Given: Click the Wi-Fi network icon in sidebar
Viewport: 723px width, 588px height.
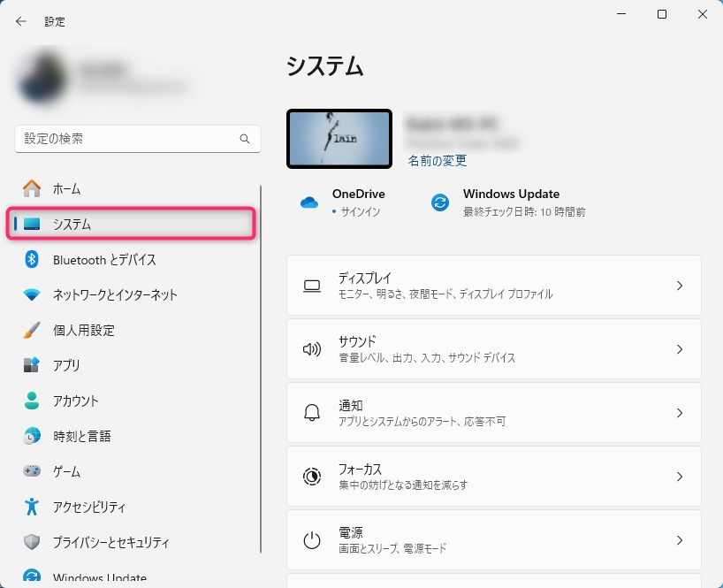Looking at the screenshot, I should 32,294.
